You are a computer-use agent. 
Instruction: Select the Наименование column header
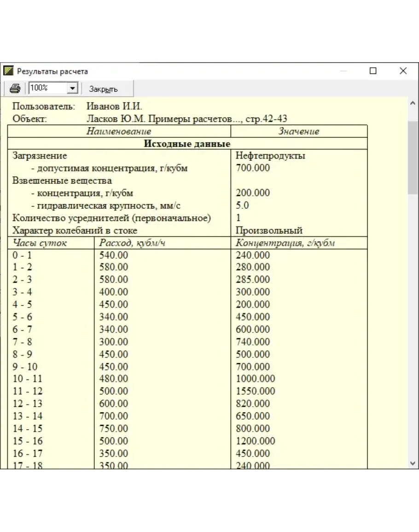pyautogui.click(x=119, y=131)
